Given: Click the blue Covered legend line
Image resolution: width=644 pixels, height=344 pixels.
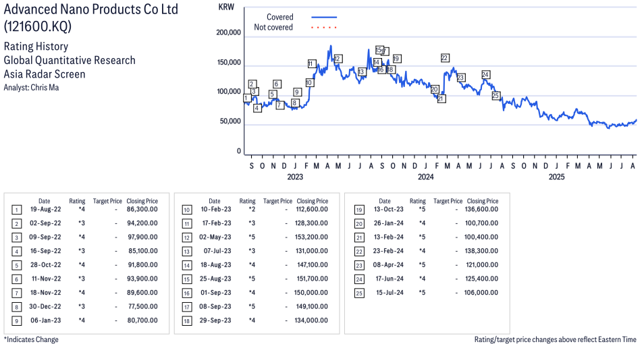Looking at the screenshot, I should [324, 18].
